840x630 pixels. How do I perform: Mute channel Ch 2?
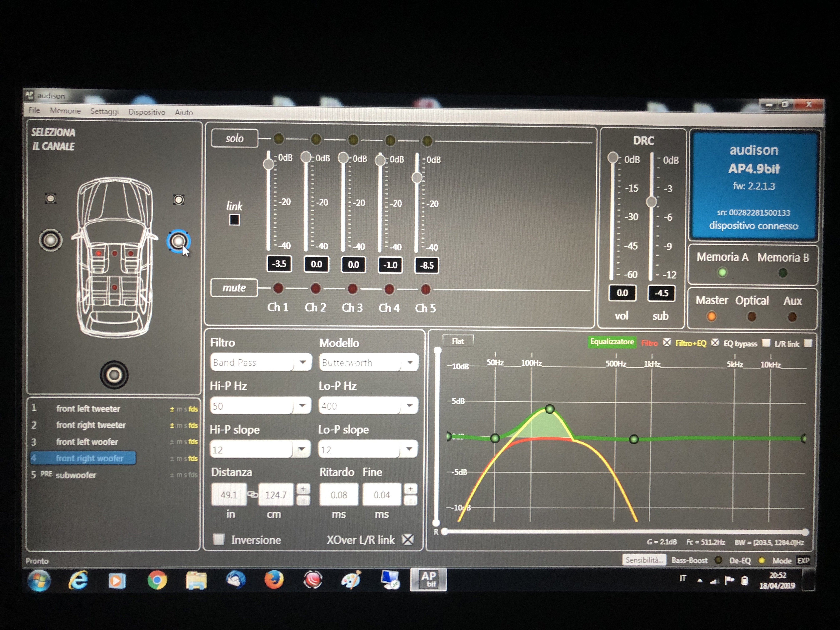[315, 289]
